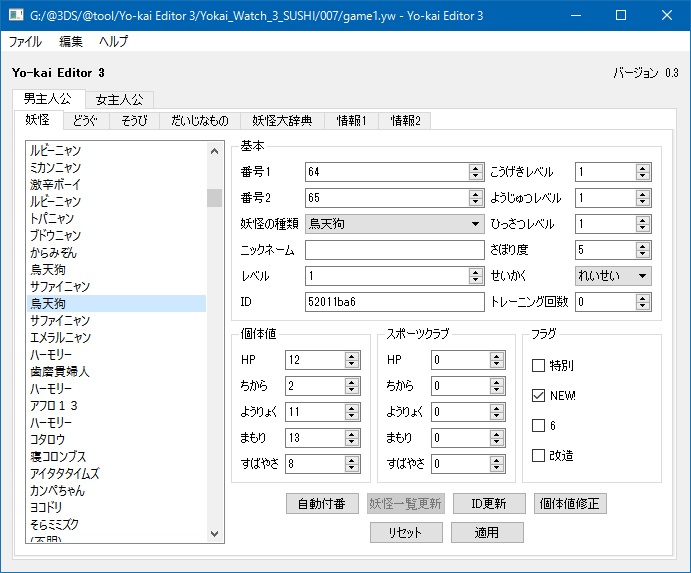691x573 pixels.
Task: Click the scroll-up arrow of the yokai list
Action: click(x=215, y=152)
